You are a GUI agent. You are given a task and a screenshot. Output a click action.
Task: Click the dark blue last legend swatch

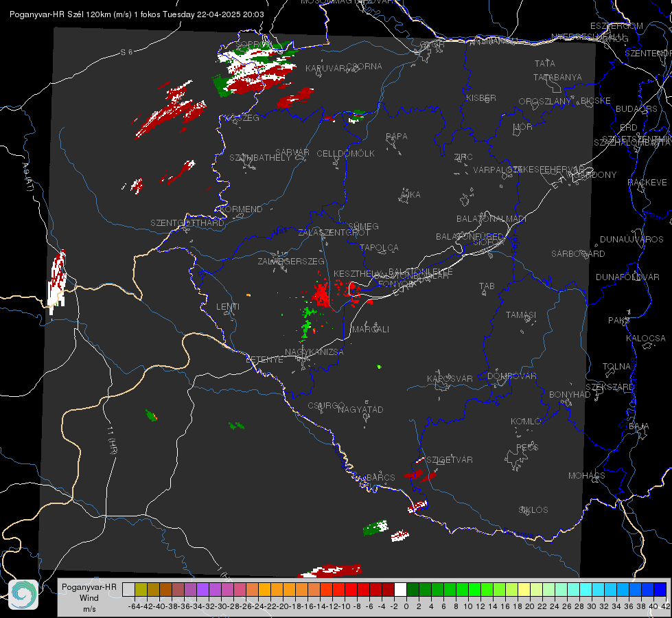tap(660, 589)
